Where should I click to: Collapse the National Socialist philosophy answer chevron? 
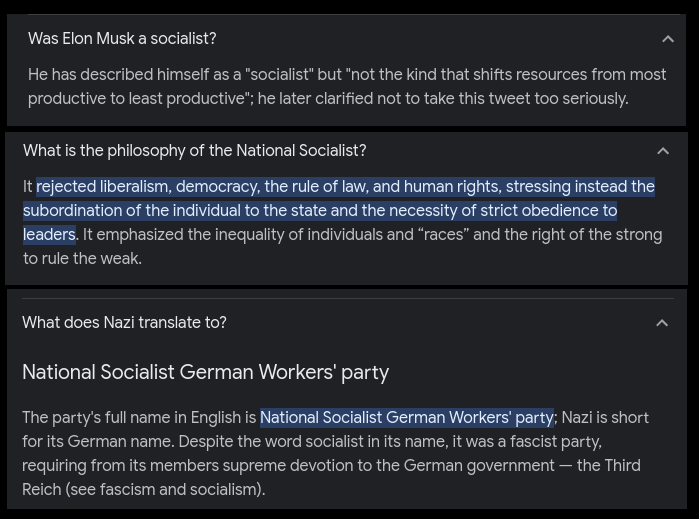662,151
